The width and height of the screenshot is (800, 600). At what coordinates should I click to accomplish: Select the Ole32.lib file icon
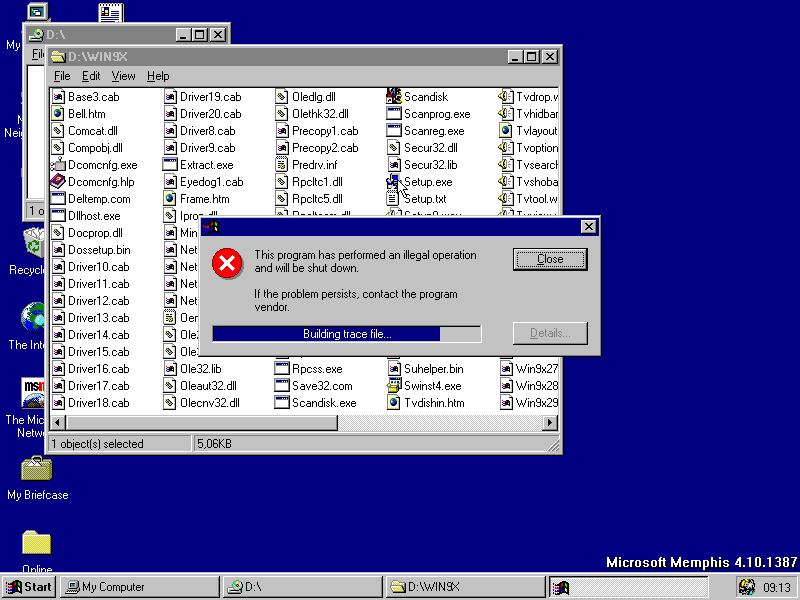(x=170, y=369)
